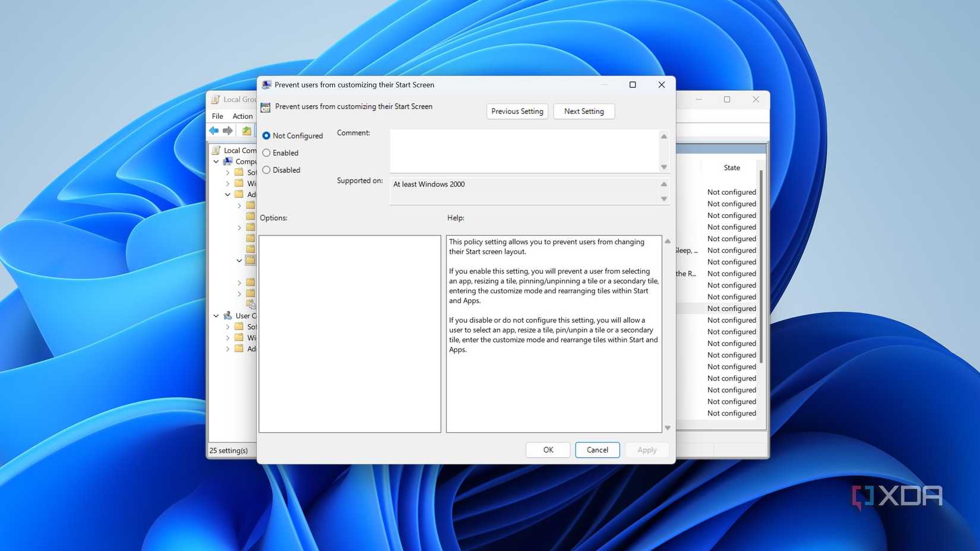Collapse the expanded Administrative Templates chevron

(x=227, y=195)
